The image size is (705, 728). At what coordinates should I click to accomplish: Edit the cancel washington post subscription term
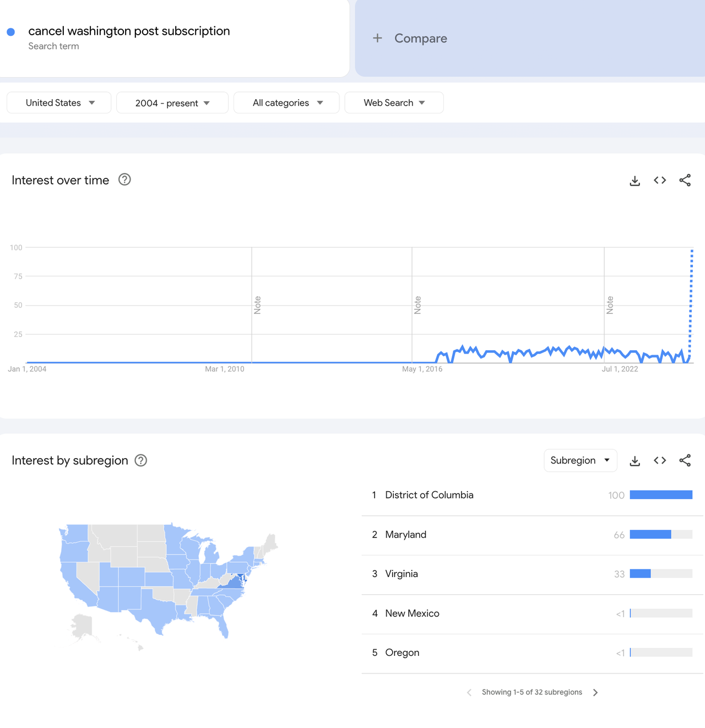[129, 31]
